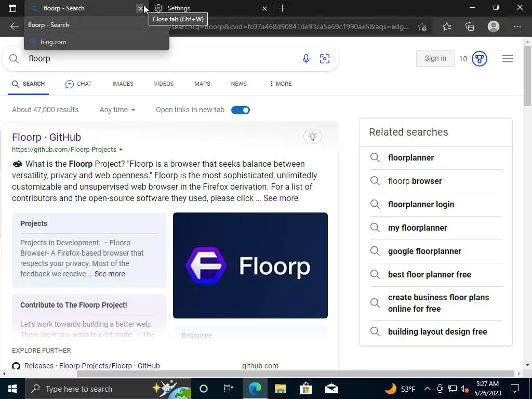
Task: Select related search floorp browser
Action: pyautogui.click(x=415, y=181)
